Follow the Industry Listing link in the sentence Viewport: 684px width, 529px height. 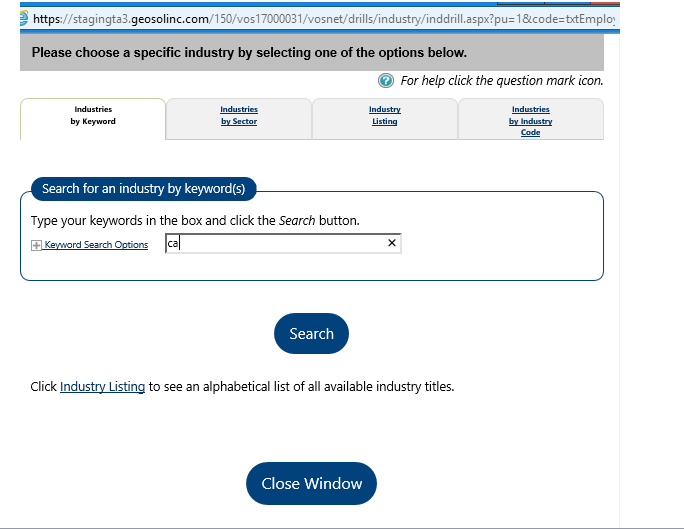tap(102, 386)
